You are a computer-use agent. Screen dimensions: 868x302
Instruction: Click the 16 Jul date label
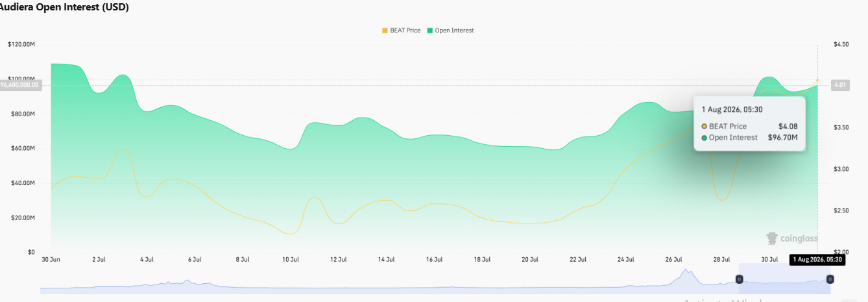pyautogui.click(x=434, y=260)
